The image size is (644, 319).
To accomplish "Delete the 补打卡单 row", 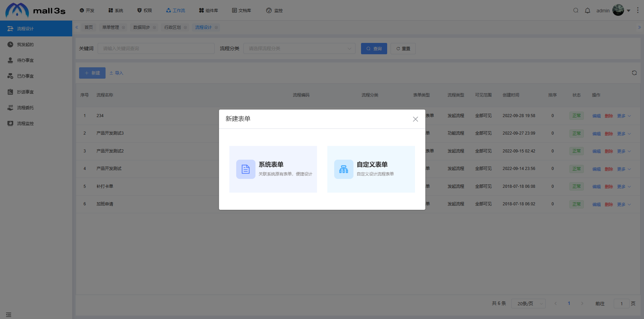I will point(609,186).
